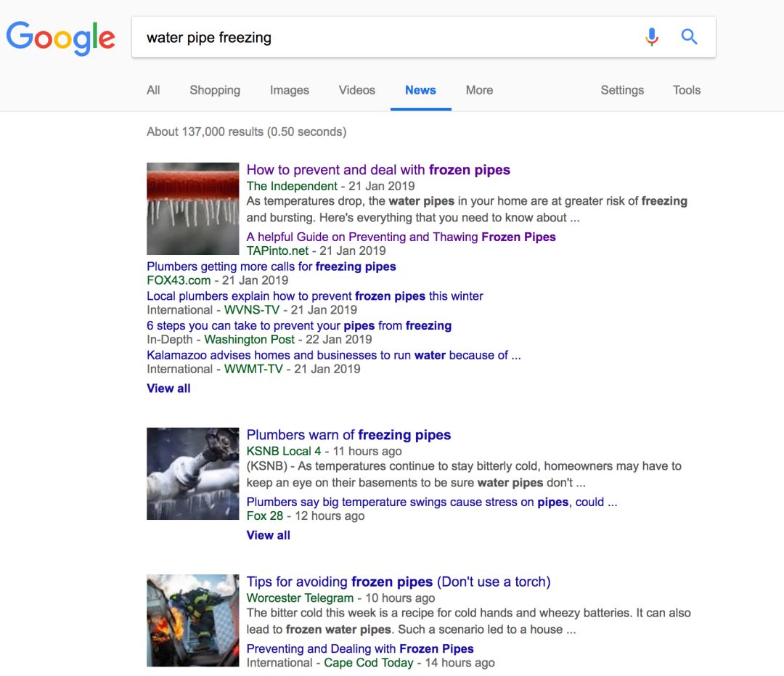The image size is (784, 676).
Task: Open the firefighter house fire thumbnail
Action: 192,621
